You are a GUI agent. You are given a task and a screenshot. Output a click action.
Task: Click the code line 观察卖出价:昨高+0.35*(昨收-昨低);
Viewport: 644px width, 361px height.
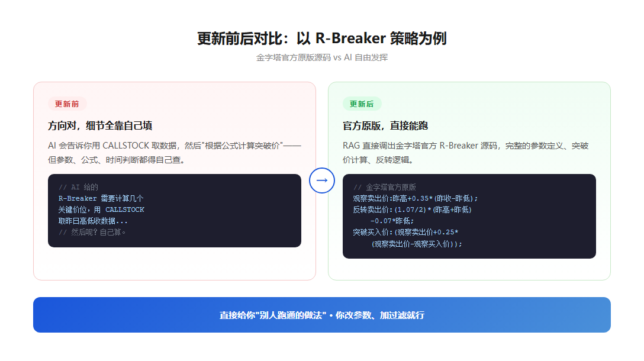point(416,198)
